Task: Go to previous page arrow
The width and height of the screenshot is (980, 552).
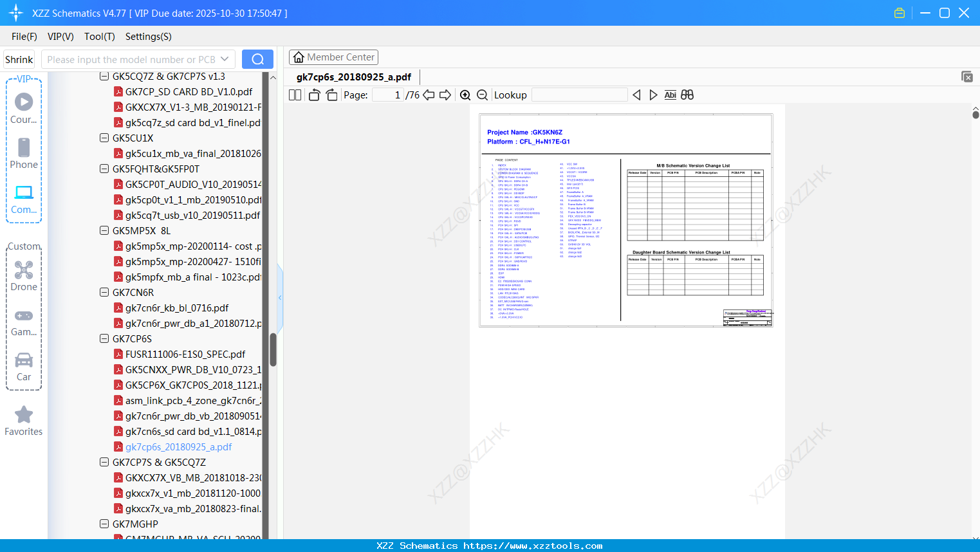Action: [429, 95]
